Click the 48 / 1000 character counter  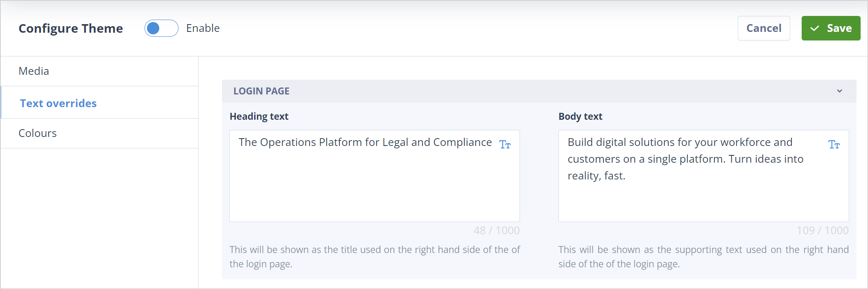497,231
